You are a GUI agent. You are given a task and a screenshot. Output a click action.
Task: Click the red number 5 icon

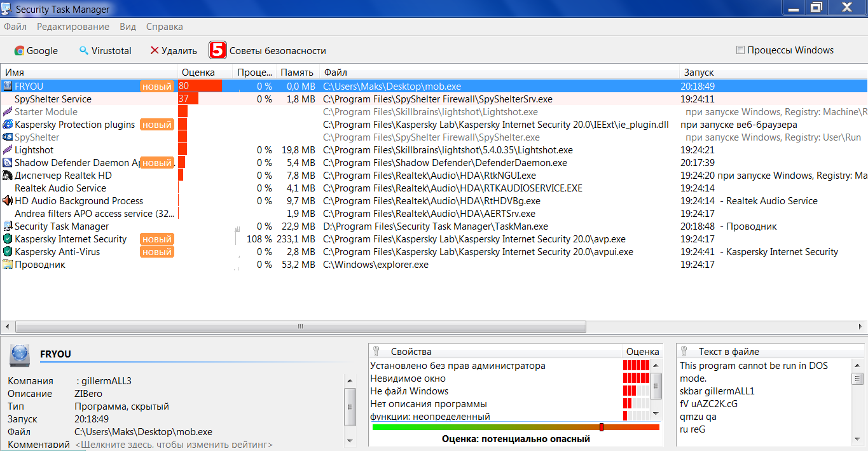[217, 50]
